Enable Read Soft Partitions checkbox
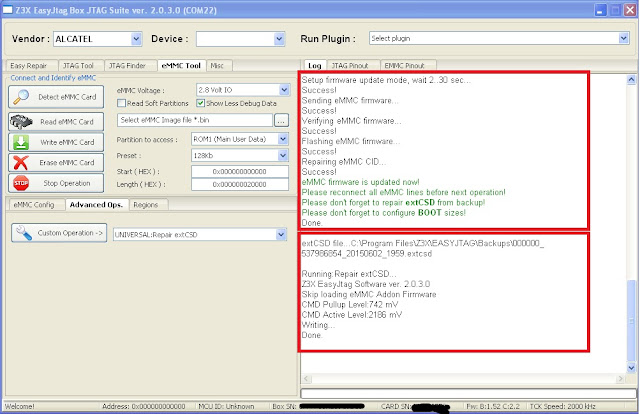This screenshot has height=414, width=640. (121, 103)
